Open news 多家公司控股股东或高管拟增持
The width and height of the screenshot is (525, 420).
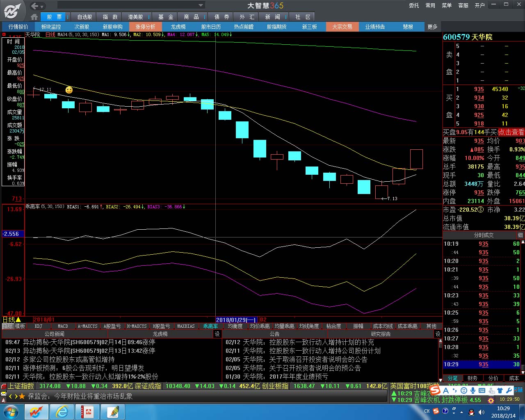point(69,359)
